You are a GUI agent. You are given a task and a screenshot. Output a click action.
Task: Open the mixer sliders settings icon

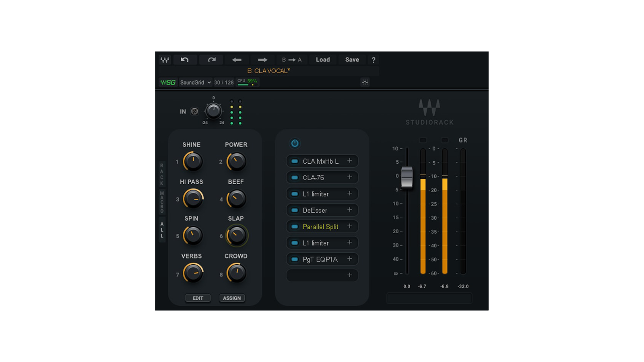365,82
